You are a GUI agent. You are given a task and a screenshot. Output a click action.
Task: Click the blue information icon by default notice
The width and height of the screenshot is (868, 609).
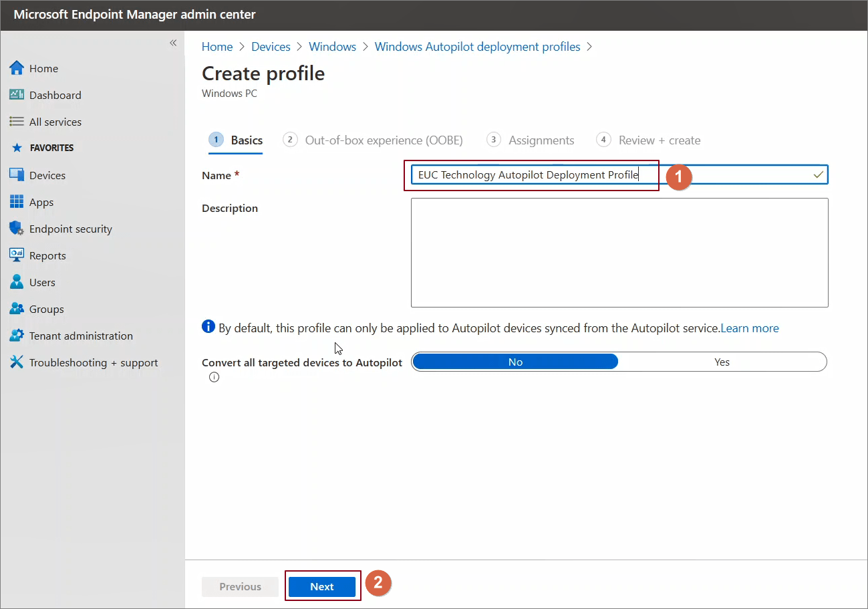tap(208, 327)
